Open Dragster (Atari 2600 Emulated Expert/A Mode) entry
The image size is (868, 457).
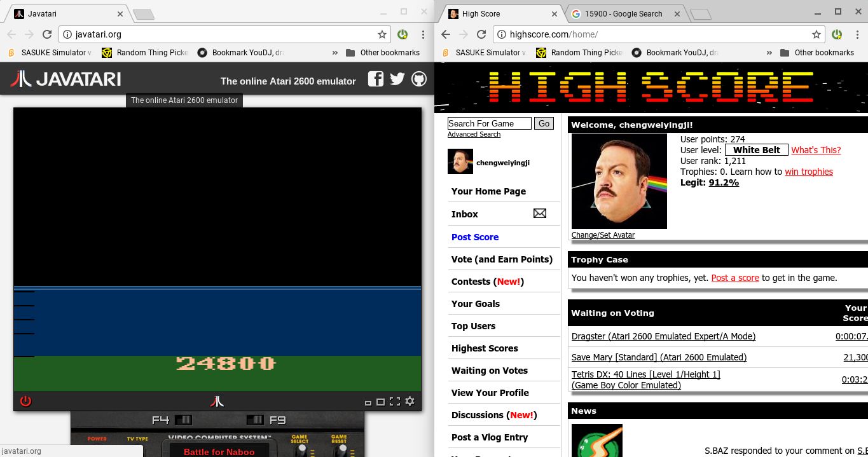663,336
